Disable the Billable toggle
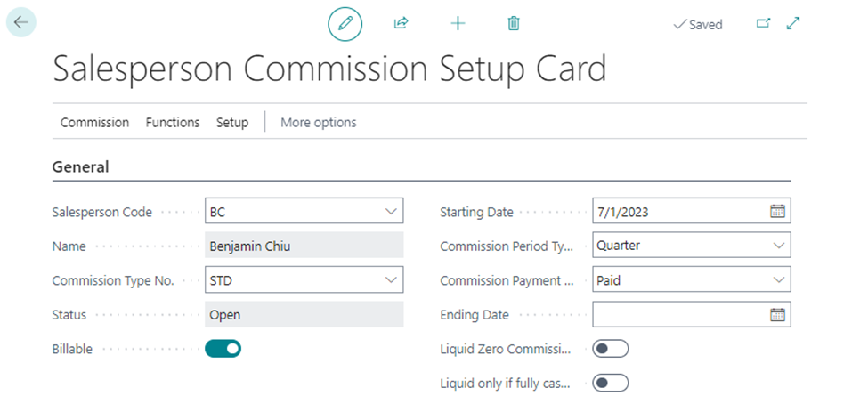This screenshot has width=868, height=420. point(223,349)
